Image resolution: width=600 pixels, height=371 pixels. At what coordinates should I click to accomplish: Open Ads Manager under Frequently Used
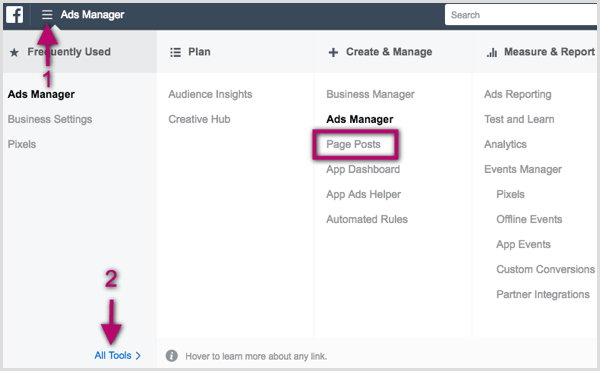41,94
